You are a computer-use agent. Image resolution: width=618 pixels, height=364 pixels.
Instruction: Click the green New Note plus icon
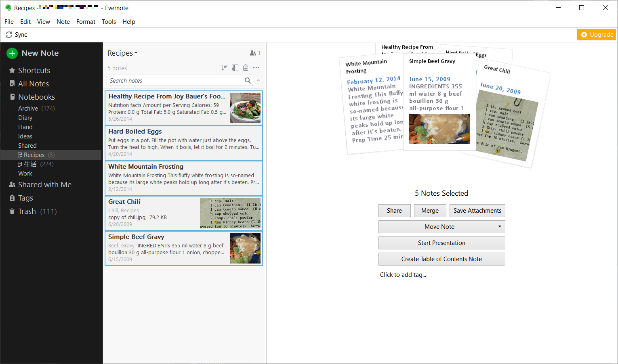[12, 53]
